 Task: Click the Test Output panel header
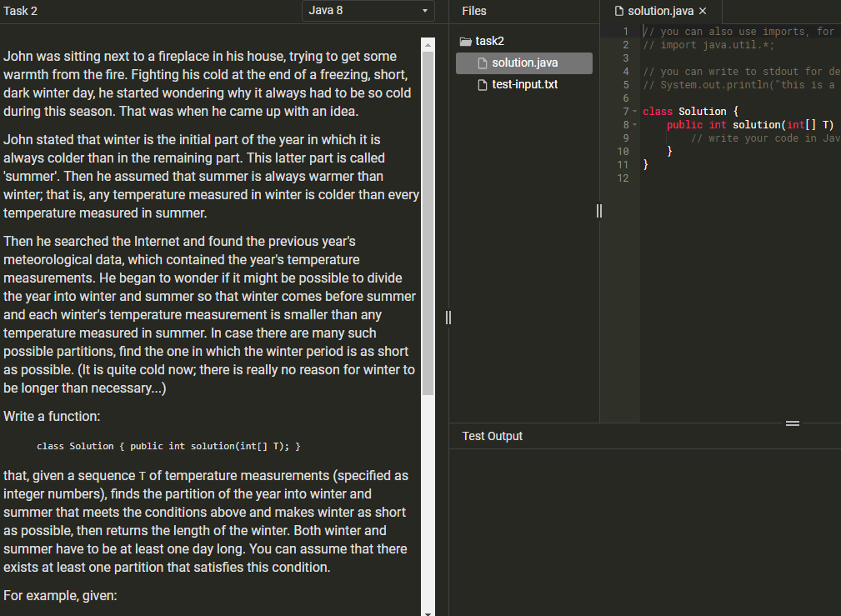pos(491,435)
